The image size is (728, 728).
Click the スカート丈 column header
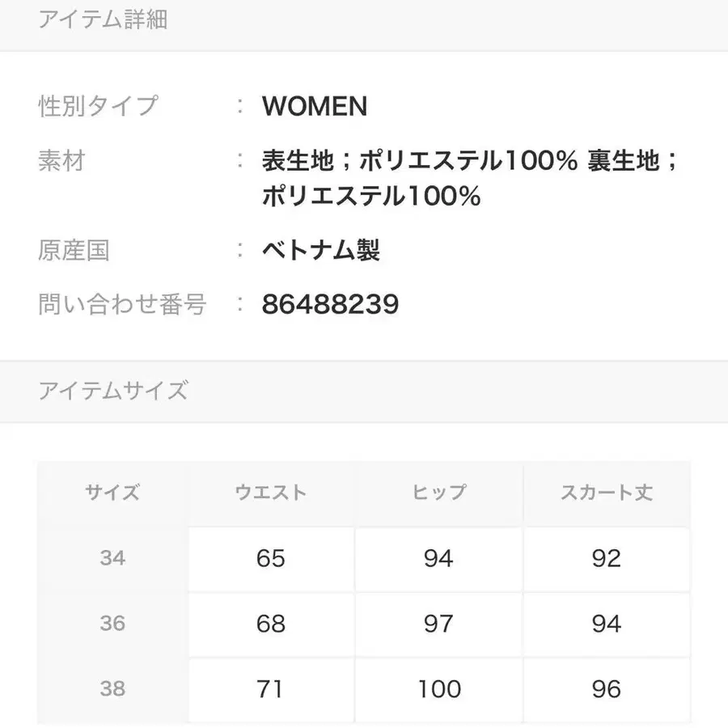(607, 492)
